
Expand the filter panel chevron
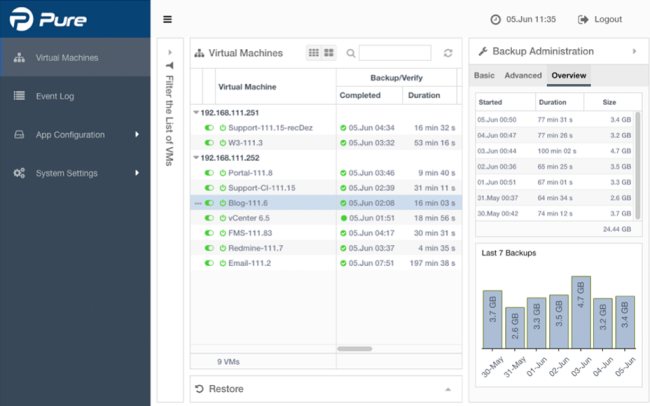coord(170,52)
